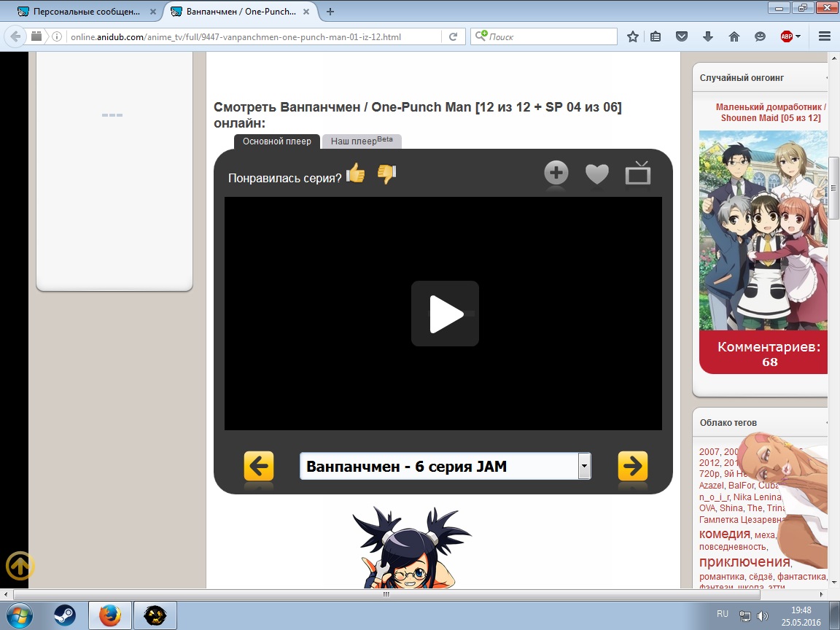Open a new browser tab
This screenshot has height=630, width=840.
click(x=330, y=11)
